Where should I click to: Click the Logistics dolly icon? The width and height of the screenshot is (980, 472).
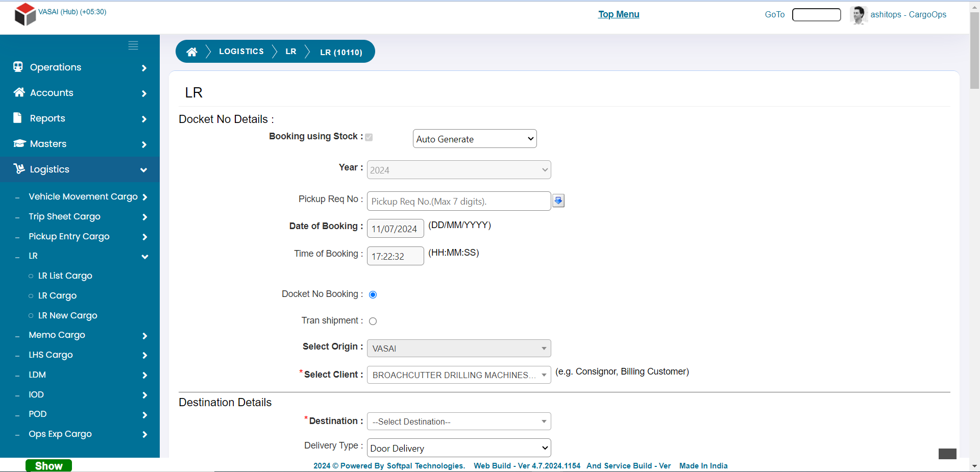click(19, 169)
